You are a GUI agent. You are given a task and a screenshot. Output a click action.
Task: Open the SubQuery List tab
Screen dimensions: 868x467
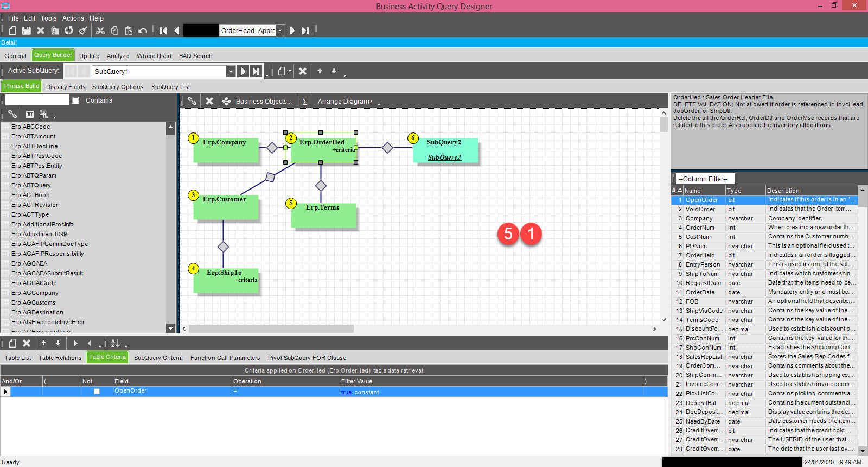[x=171, y=87]
